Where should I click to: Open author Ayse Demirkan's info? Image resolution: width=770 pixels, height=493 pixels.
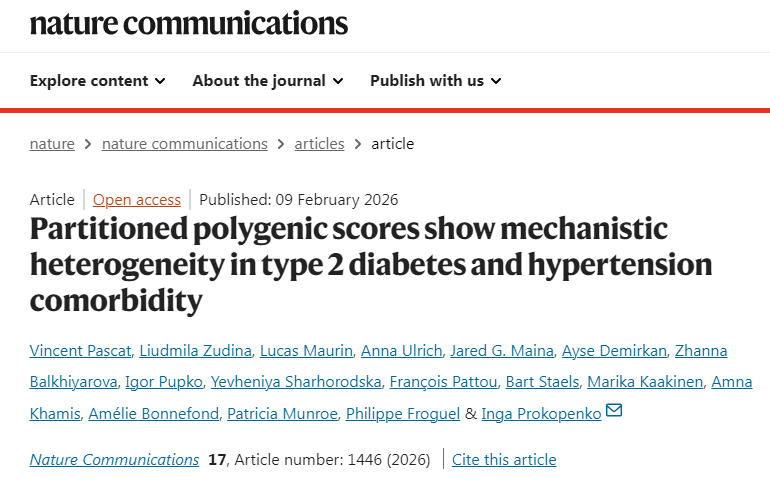click(x=614, y=351)
